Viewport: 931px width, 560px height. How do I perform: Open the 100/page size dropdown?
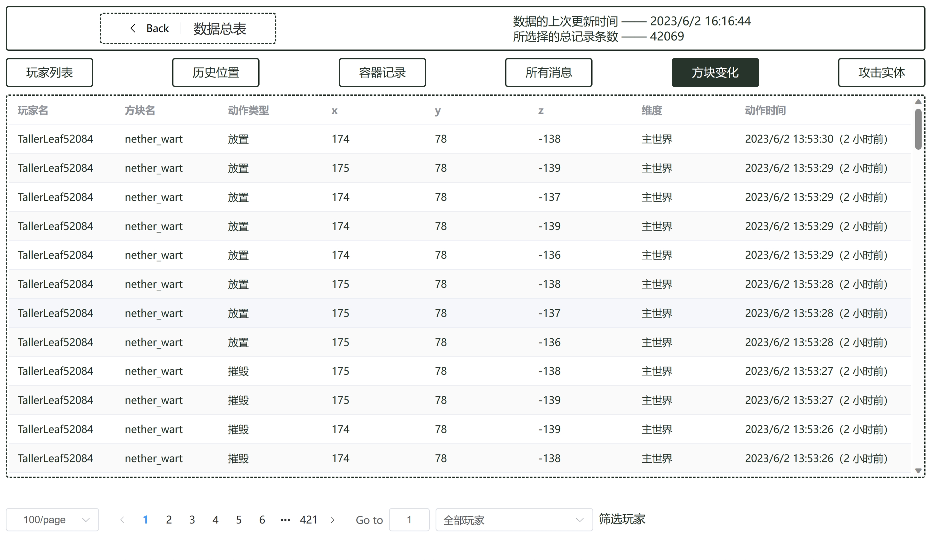(x=52, y=520)
